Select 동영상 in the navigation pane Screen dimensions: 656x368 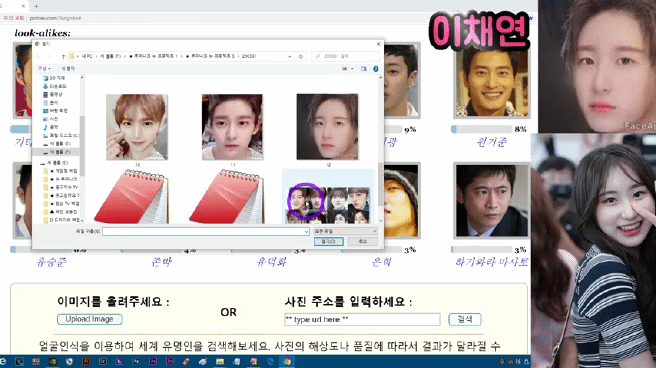pos(53,95)
